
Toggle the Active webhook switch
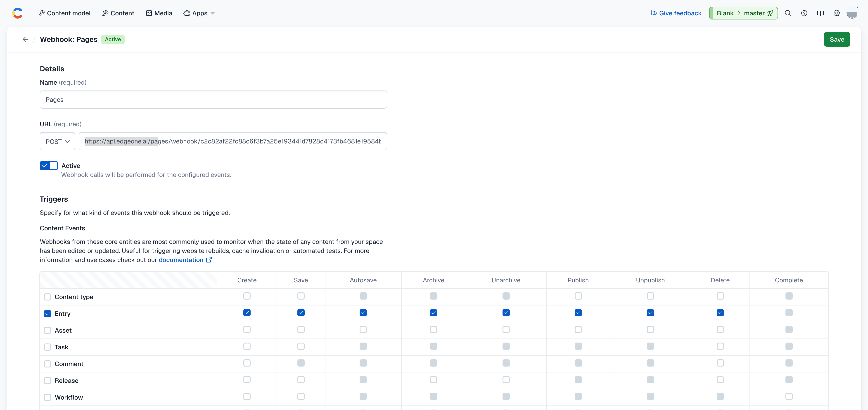click(49, 166)
